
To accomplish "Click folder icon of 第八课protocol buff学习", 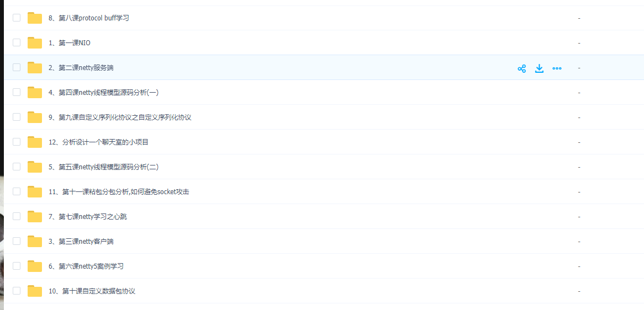I will click(x=35, y=18).
